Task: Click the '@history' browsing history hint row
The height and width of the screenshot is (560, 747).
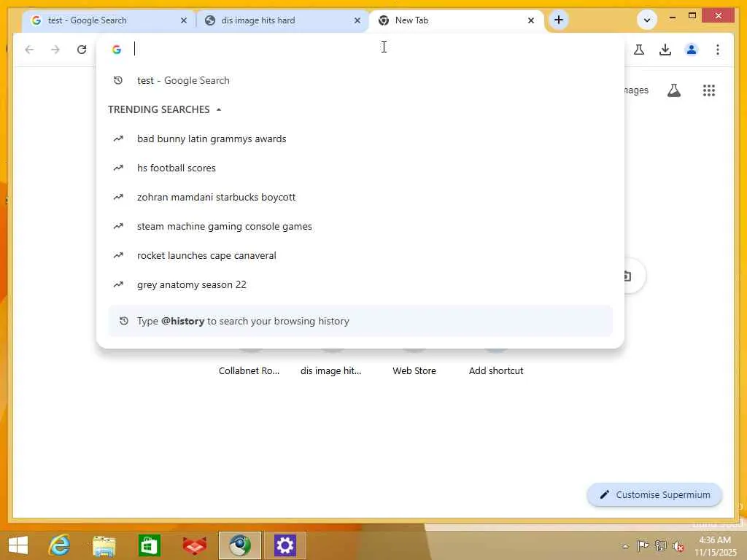Action: click(x=360, y=321)
